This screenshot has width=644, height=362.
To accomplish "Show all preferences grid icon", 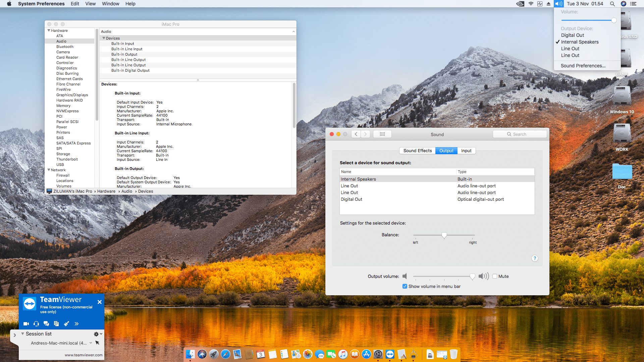I will pos(382,134).
